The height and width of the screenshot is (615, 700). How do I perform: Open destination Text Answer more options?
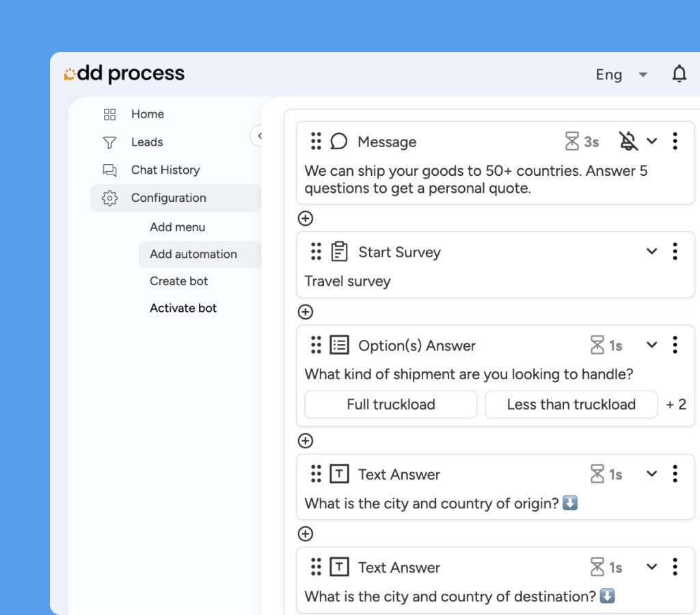click(675, 566)
